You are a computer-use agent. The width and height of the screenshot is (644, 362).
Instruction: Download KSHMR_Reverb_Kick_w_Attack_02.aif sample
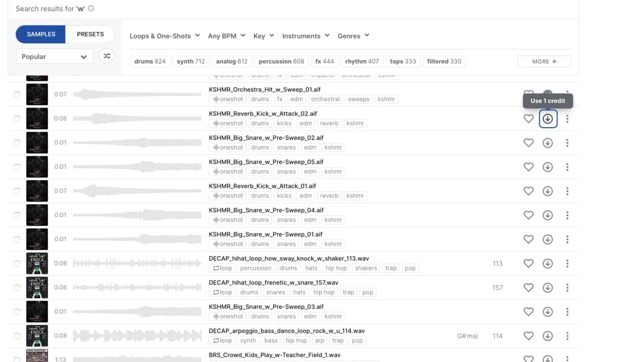pos(548,119)
